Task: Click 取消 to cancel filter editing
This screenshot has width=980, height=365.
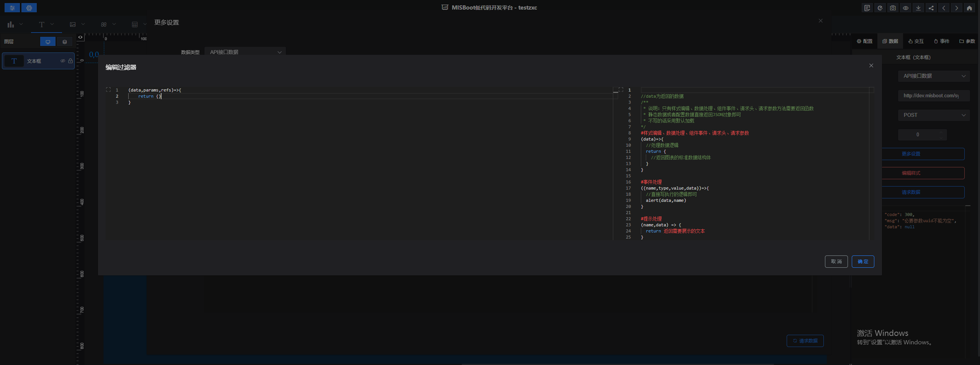Action: pos(836,262)
